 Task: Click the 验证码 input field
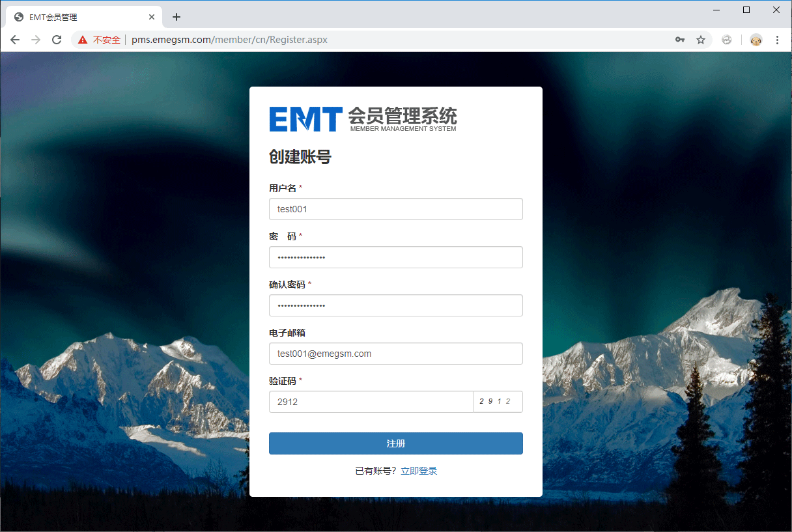371,402
